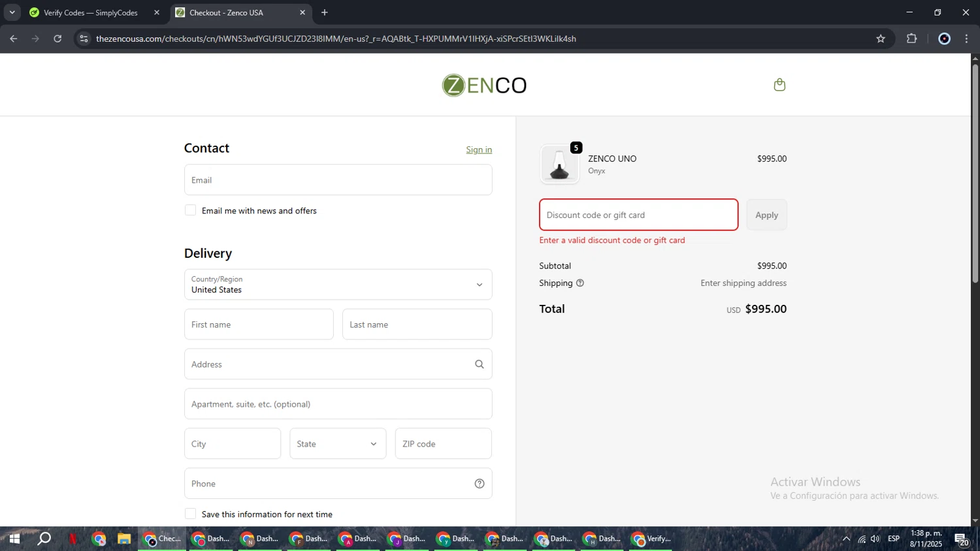Focus the Email input field

(338, 180)
